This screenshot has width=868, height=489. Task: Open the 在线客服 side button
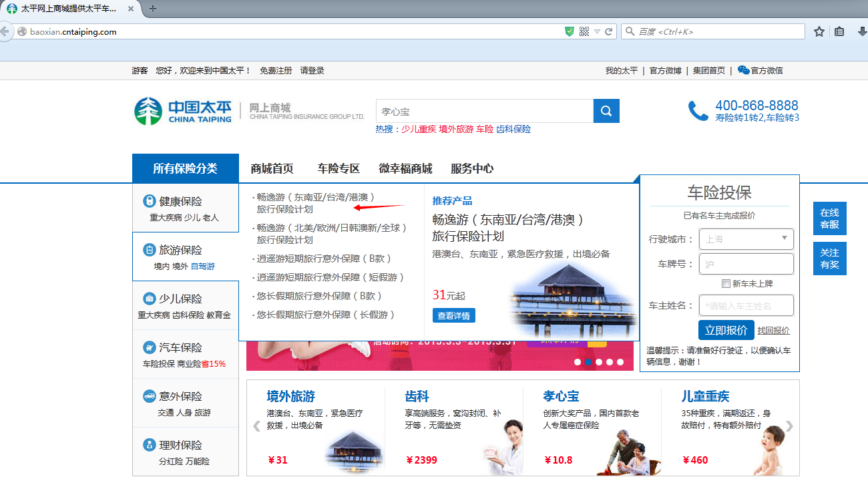point(830,218)
